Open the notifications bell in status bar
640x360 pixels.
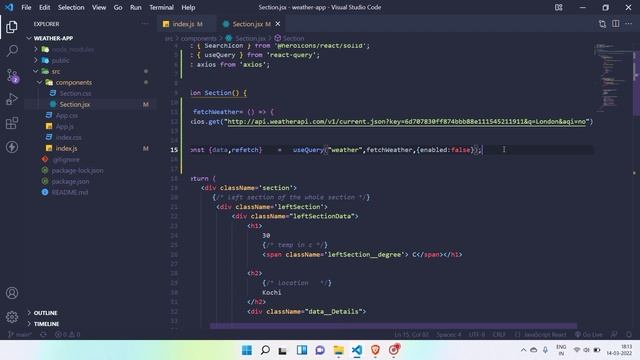coord(629,334)
